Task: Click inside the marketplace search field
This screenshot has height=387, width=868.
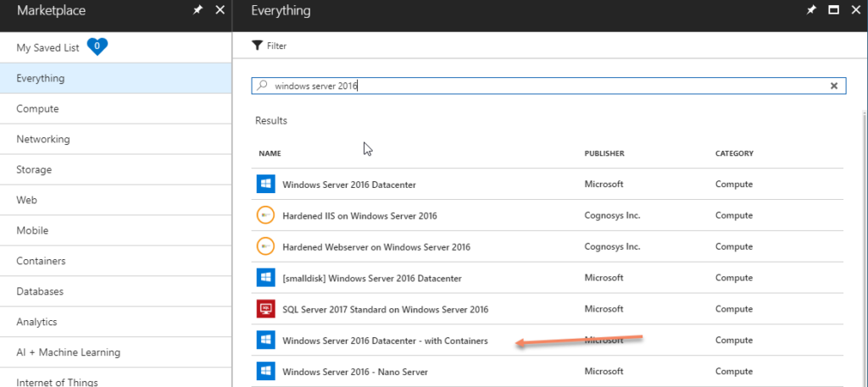Action: pos(548,86)
